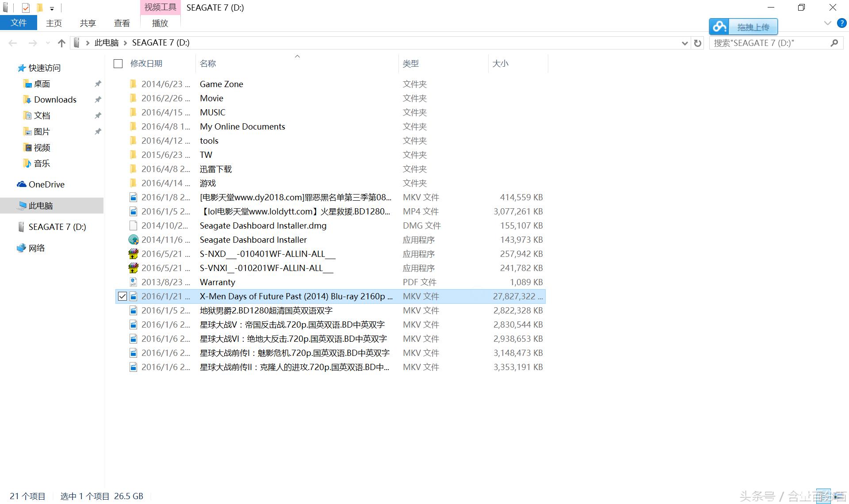Select 星球大战前传I：魅影危机 file name
The height and width of the screenshot is (504, 849).
(x=294, y=353)
